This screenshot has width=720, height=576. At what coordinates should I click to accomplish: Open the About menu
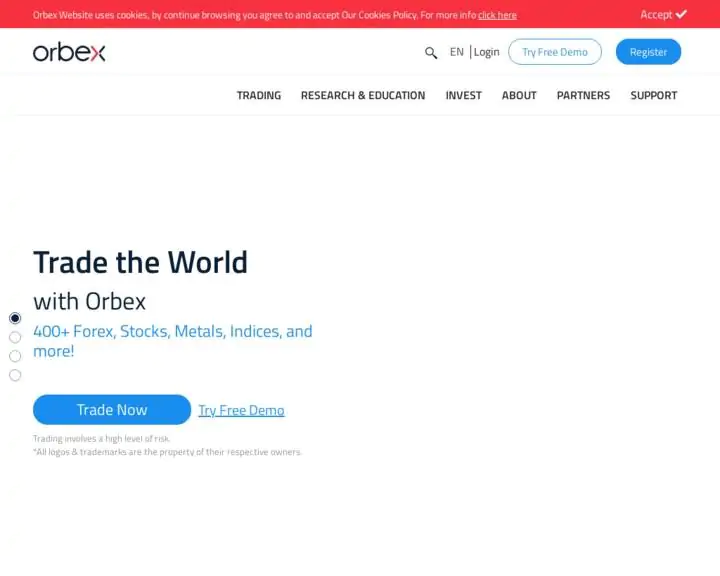click(x=519, y=96)
